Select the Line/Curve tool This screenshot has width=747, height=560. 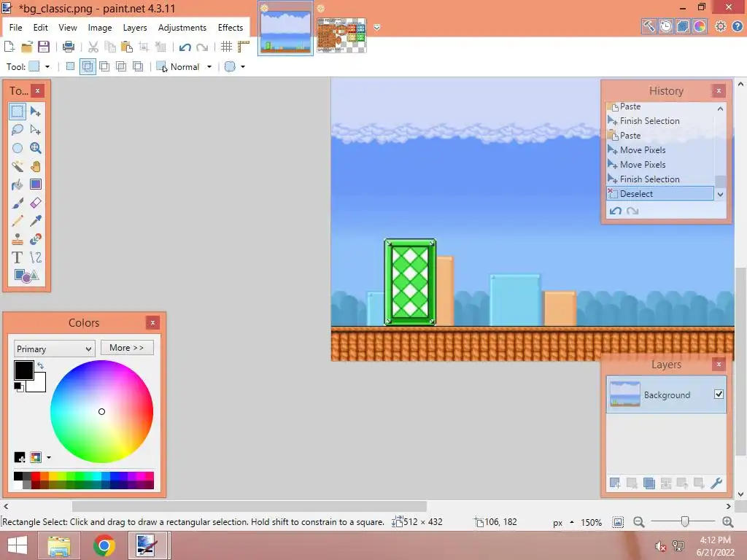35,257
